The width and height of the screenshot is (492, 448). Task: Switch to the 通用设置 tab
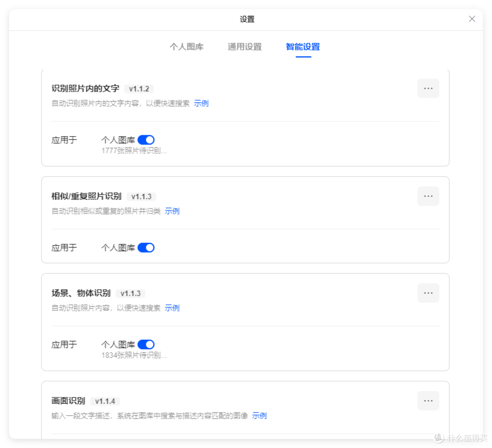[245, 47]
